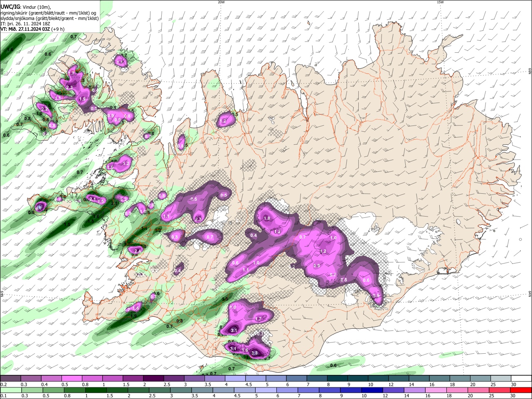
Task: Choose the darkest green 1 rain scale swatch
Action: [x=96, y=390]
